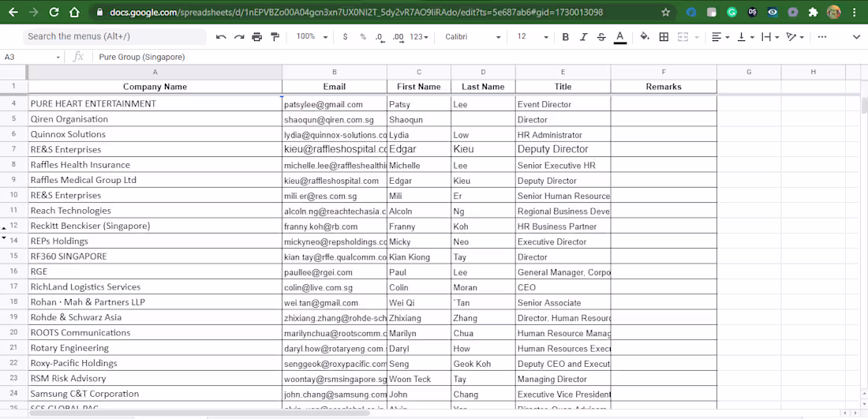868x419 pixels.
Task: Open the Grammarly extension
Action: (x=731, y=12)
